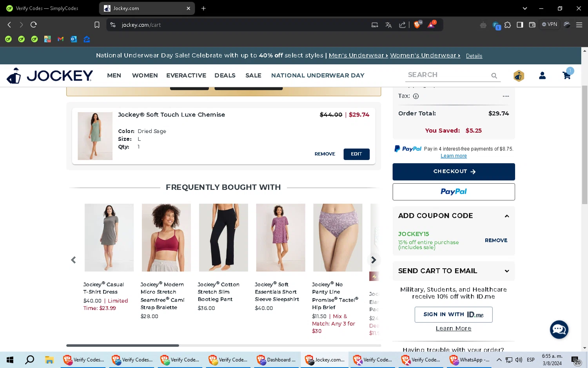Open the account profile icon

tap(542, 75)
